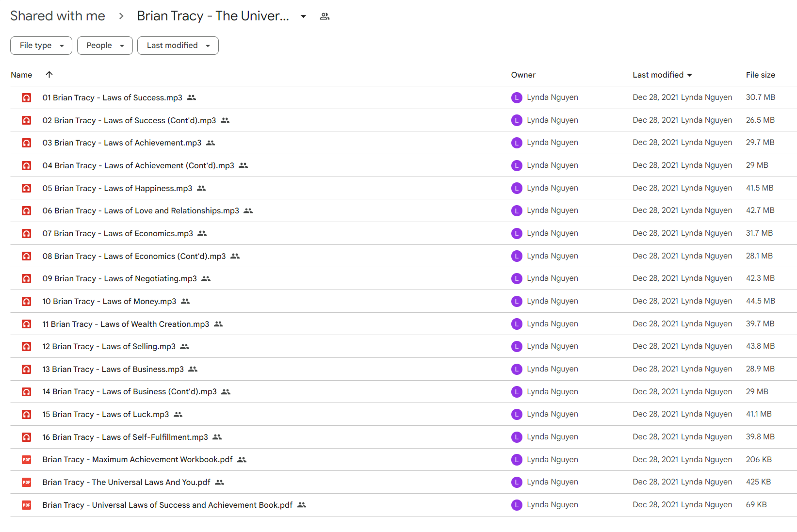
Task: Click audio icon for 03 Laws of Achievement.mp3
Action: tap(27, 143)
